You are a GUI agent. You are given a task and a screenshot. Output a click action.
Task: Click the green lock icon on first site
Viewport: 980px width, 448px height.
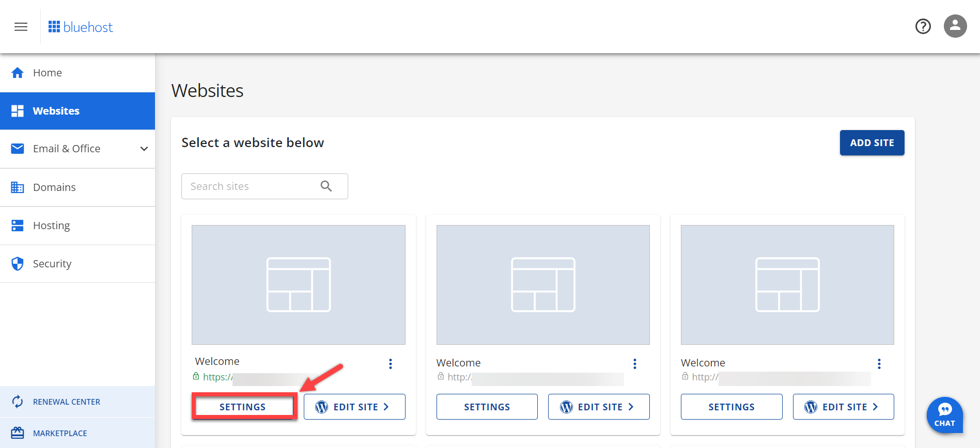point(196,376)
